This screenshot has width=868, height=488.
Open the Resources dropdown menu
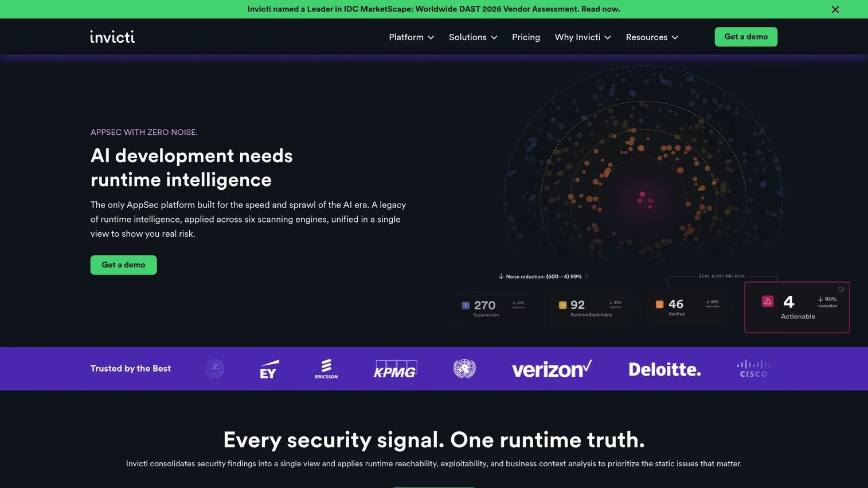[x=652, y=37]
